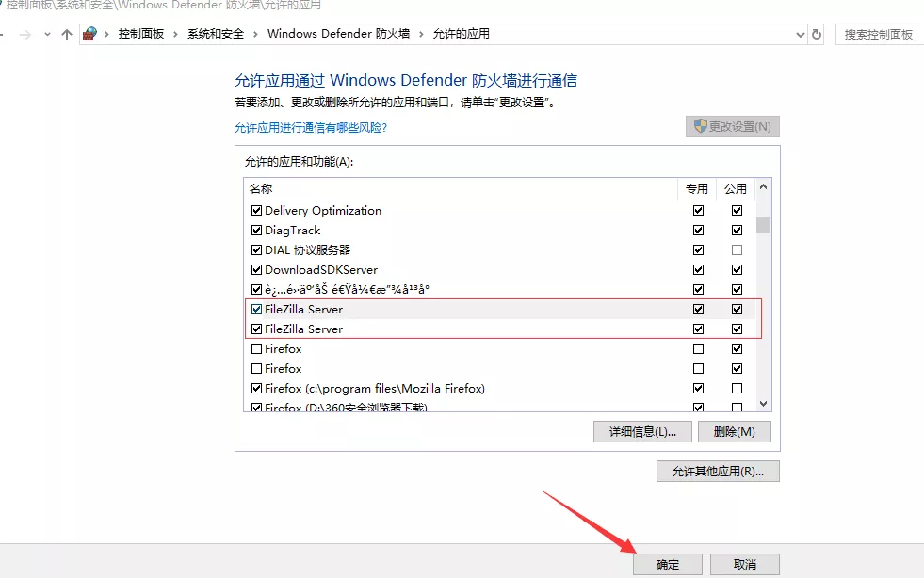Viewport: 924px width, 578px height.
Task: Expand the chevron after 控制面板 breadcrumb
Action: click(175, 34)
